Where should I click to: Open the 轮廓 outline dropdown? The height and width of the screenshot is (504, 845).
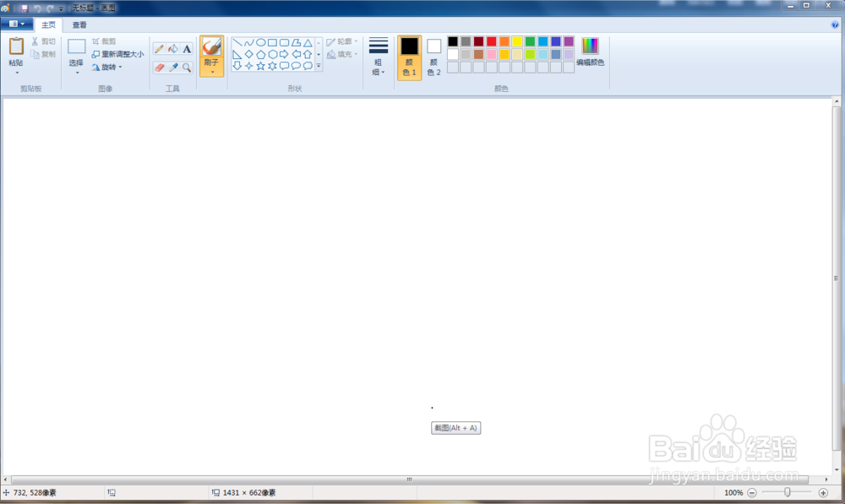click(x=341, y=41)
